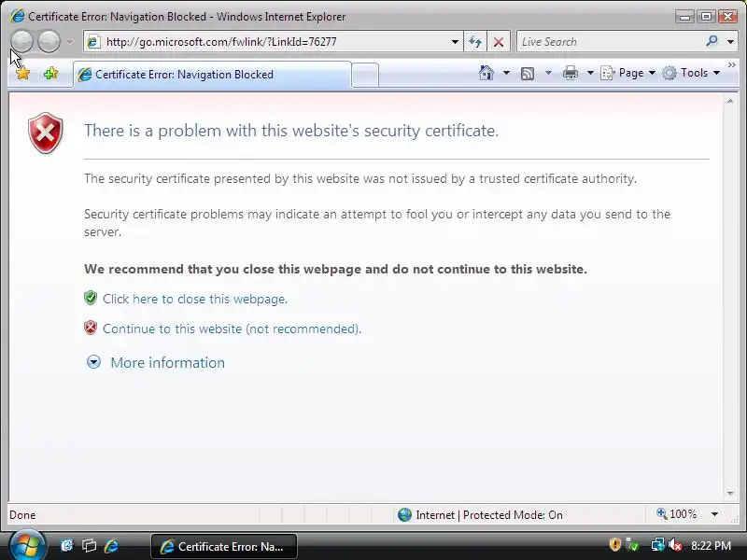Click the Refresh page button
The height and width of the screenshot is (560, 747).
coord(475,42)
